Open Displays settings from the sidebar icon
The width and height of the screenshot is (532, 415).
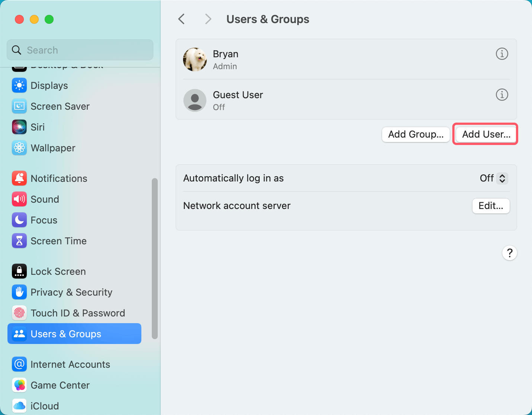tap(19, 86)
